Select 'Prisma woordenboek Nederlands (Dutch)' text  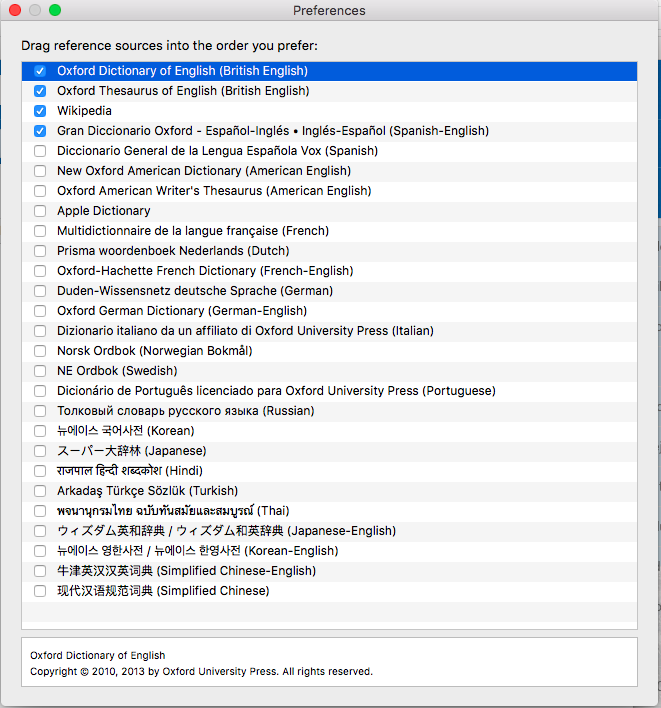[x=173, y=251]
